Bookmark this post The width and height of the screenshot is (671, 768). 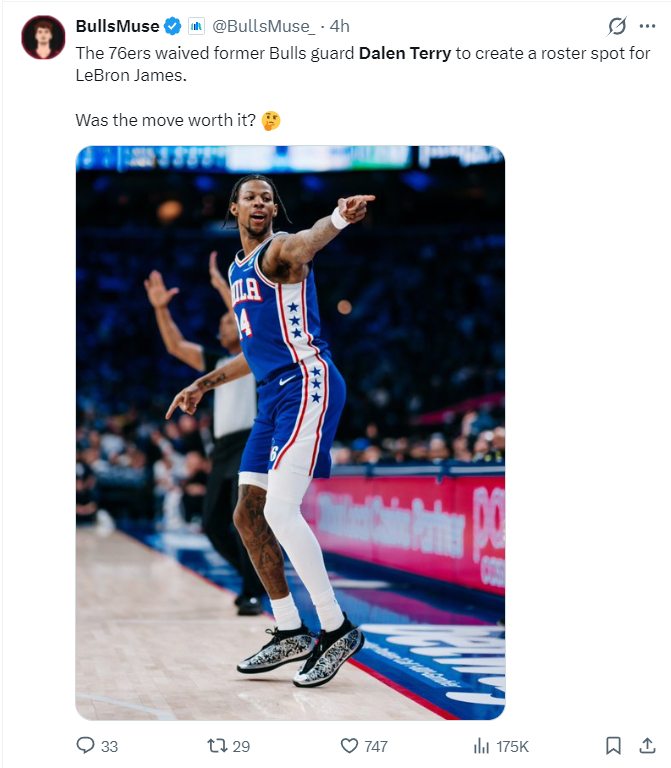coord(613,745)
